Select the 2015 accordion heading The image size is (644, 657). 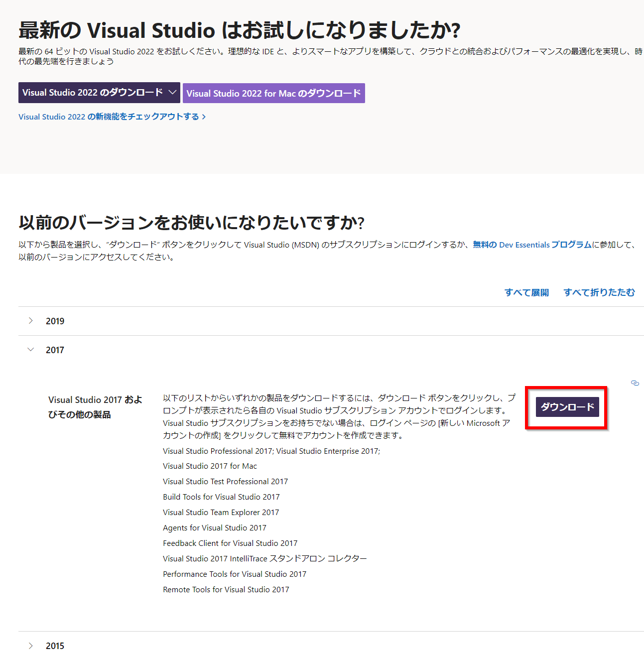pyautogui.click(x=55, y=646)
